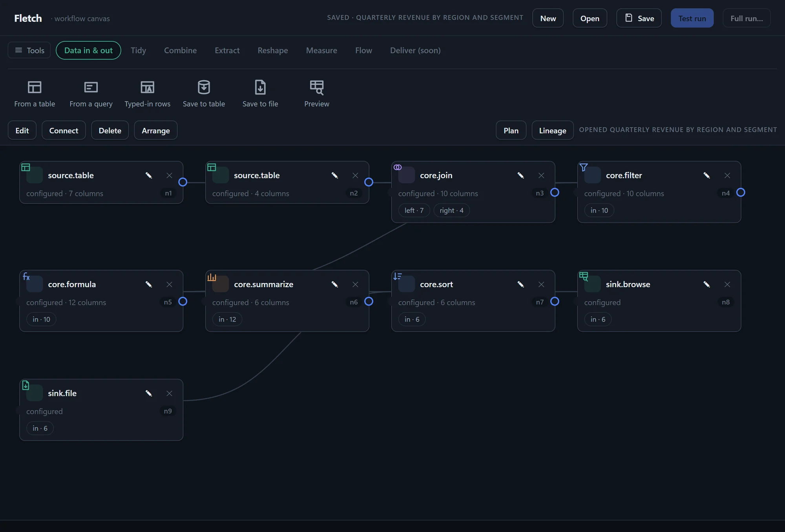Remove the sink.file node
Viewport: 785px width, 532px height.
[x=169, y=393]
